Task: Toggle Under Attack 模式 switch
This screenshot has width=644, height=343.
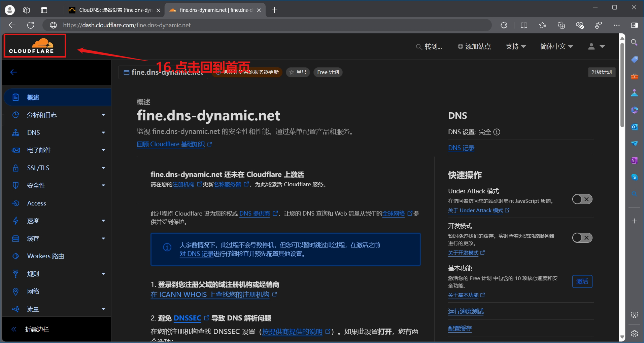Action: point(582,199)
